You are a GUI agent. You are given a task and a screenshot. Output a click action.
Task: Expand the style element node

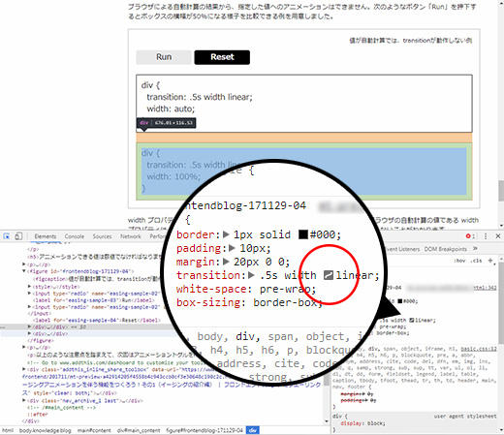coord(29,287)
